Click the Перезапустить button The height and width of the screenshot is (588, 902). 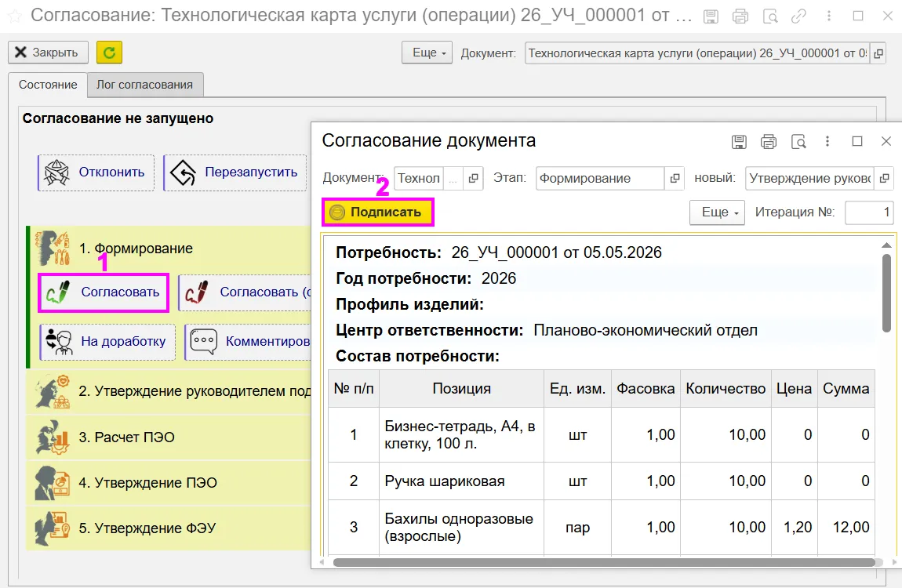tap(235, 172)
